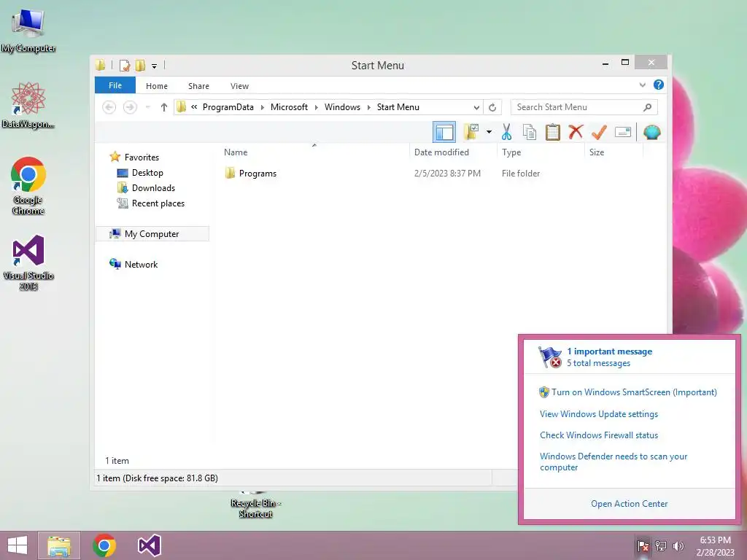Select Recent places under Favorites
Image resolution: width=747 pixels, height=560 pixels.
pos(158,203)
